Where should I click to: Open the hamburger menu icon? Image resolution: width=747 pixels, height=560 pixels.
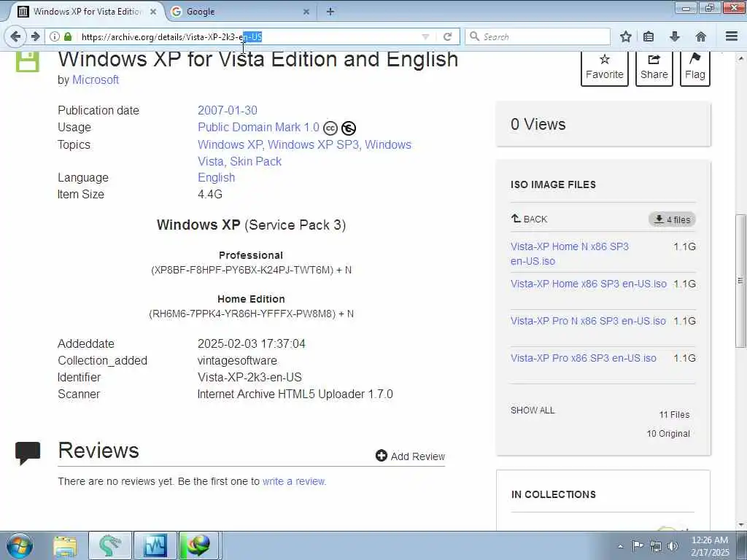pyautogui.click(x=732, y=36)
